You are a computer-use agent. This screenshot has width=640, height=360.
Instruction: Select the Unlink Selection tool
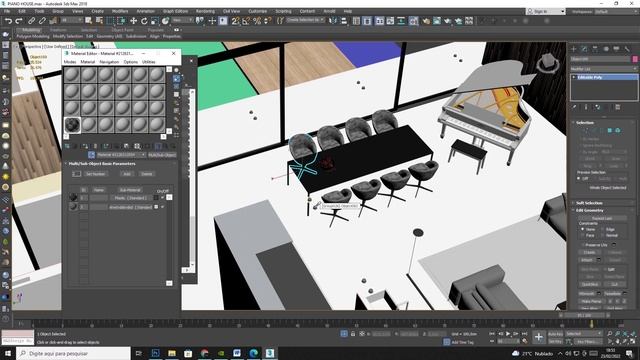(x=42, y=20)
